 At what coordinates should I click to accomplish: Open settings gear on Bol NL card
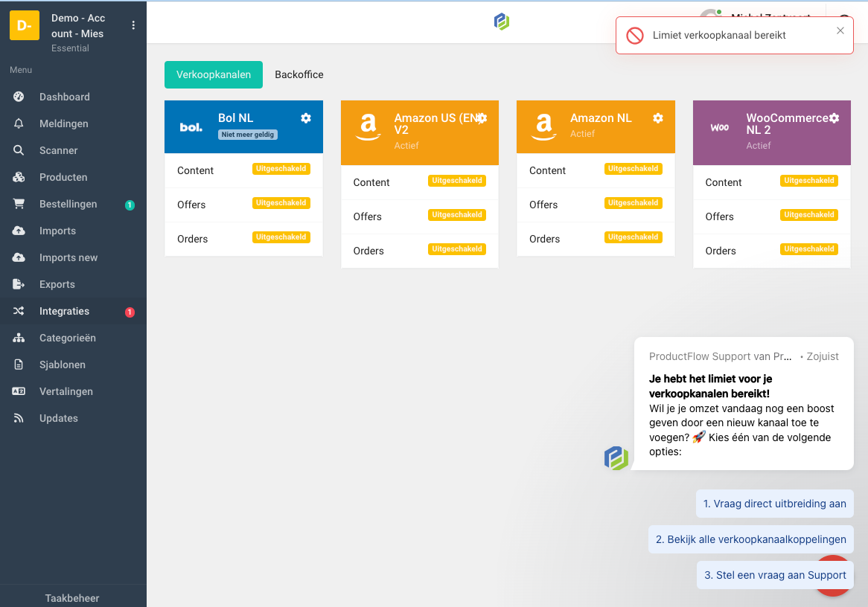pyautogui.click(x=306, y=118)
